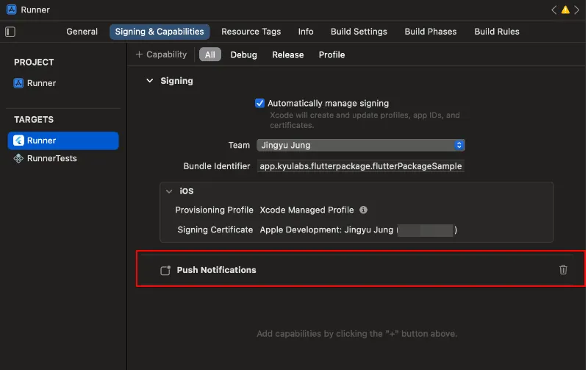
Task: Click the Bundle Identifier text field
Action: [360, 166]
